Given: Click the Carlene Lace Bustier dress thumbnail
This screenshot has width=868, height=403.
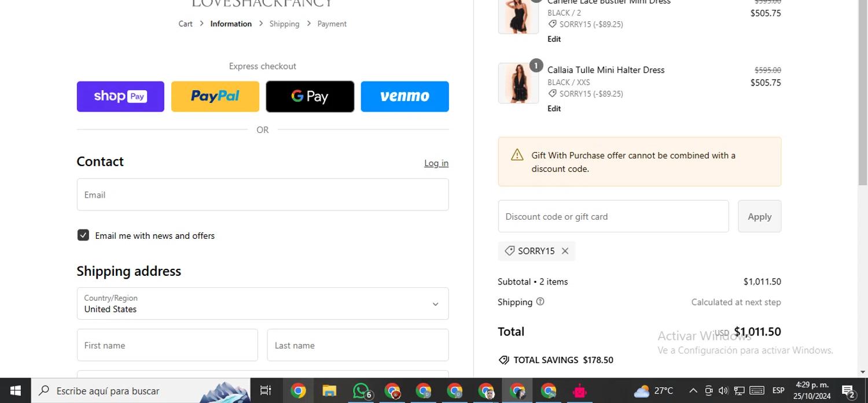Looking at the screenshot, I should (518, 16).
